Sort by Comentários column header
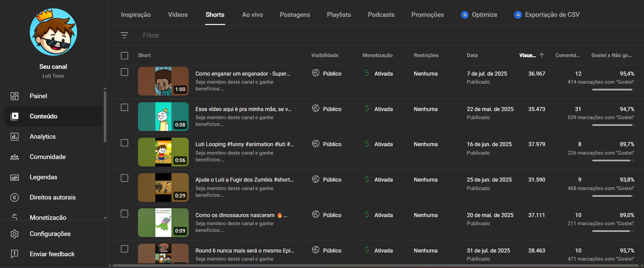The width and height of the screenshot is (644, 268). (568, 55)
